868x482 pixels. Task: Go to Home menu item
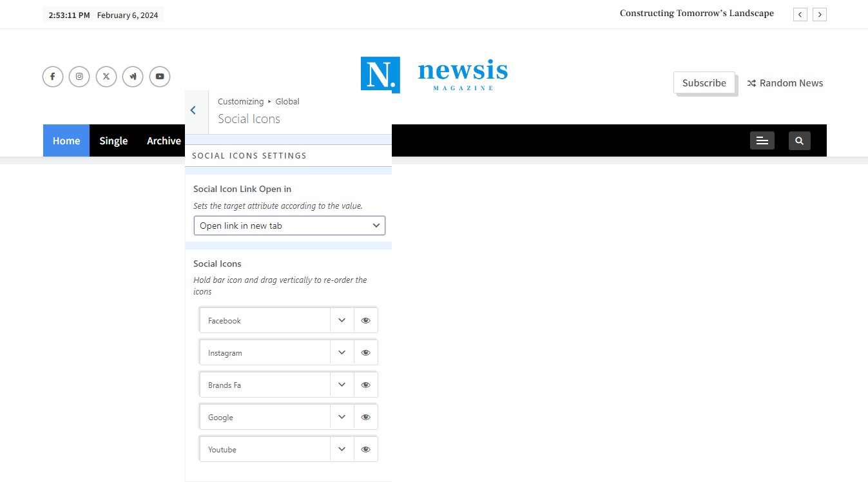click(66, 140)
